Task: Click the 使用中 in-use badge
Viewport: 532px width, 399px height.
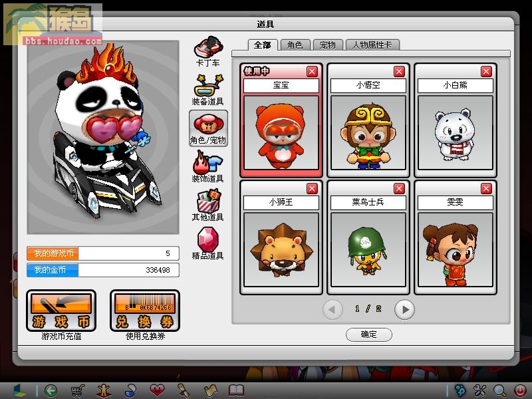Action: pos(257,71)
